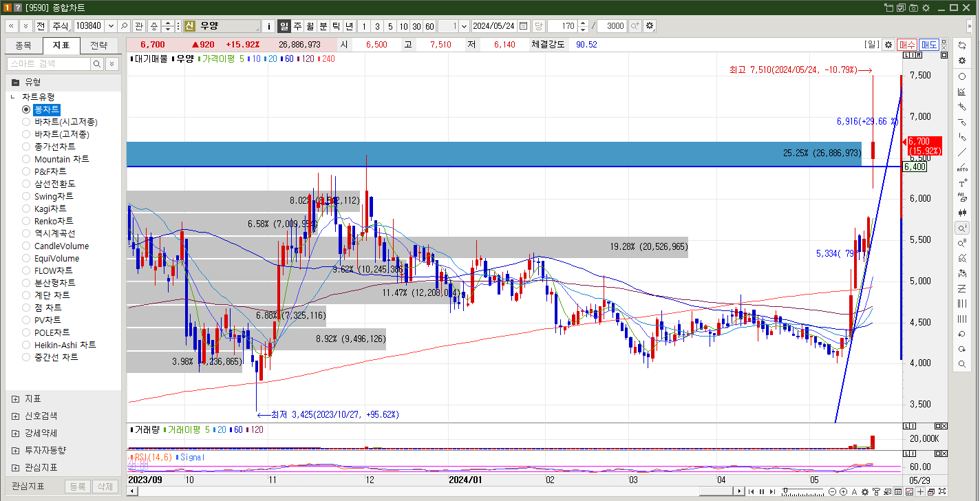This screenshot has width=980, height=501.
Task: Select P&F차트 radio option
Action: tap(26, 171)
